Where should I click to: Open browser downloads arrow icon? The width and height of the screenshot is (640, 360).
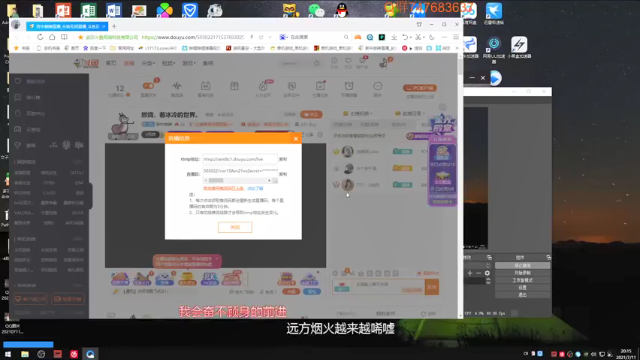(x=394, y=37)
